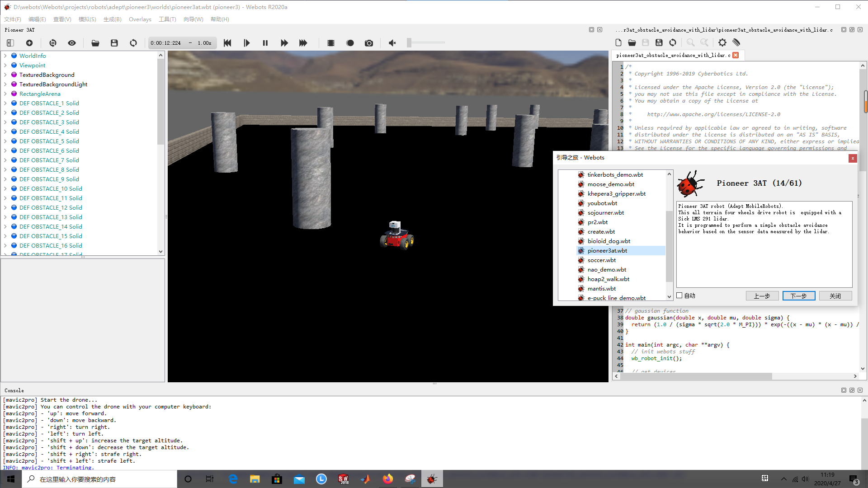This screenshot has width=868, height=488.
Task: Select soccer.wbt in the tour list
Action: pos(601,260)
